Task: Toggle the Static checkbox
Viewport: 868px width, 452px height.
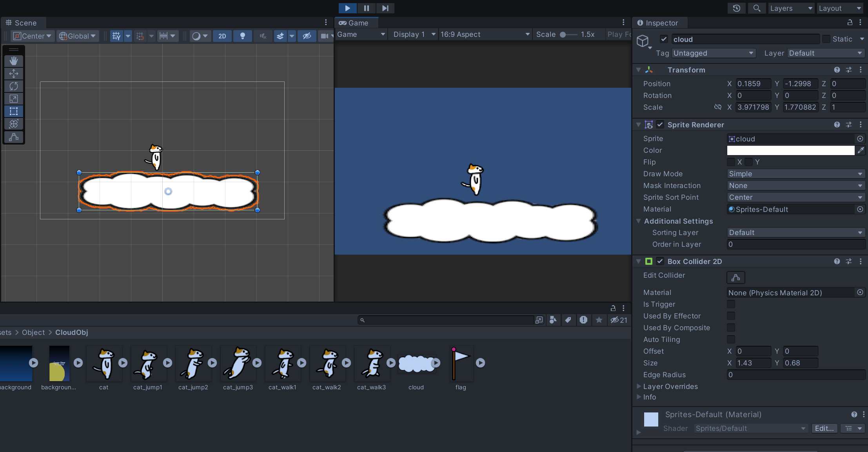Action: [826, 39]
